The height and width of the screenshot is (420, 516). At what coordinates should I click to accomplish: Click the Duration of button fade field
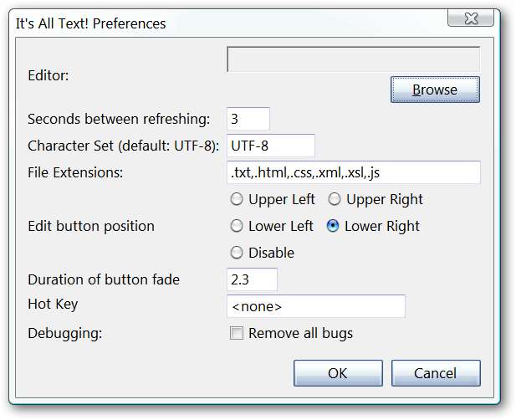coord(252,279)
